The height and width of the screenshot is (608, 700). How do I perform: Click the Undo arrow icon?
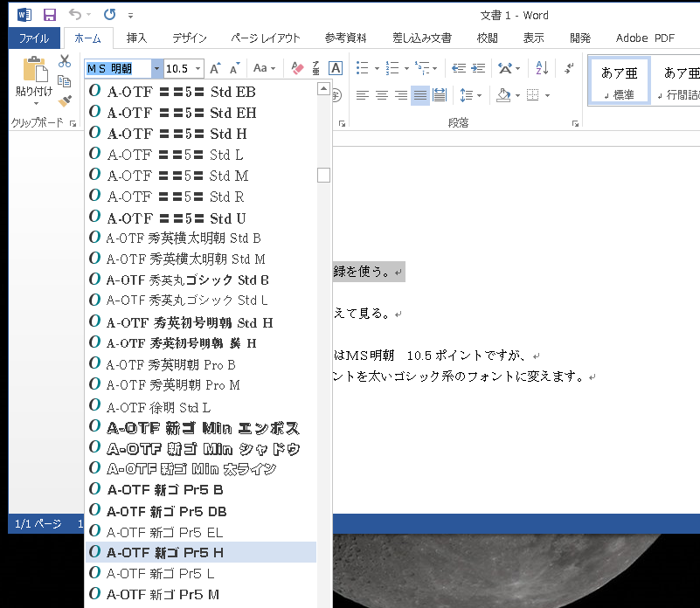point(74,15)
